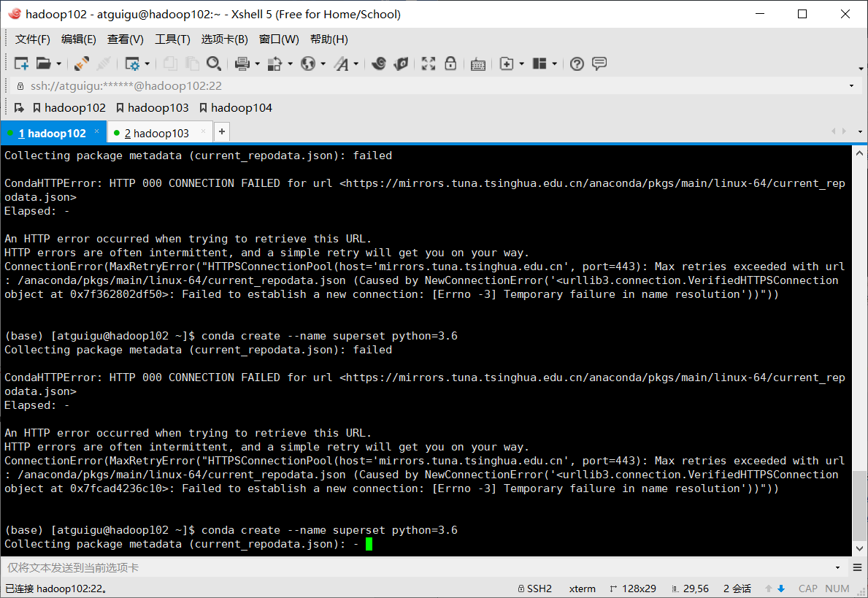This screenshot has width=868, height=598.
Task: Click the layout arrange panes icon
Action: 539,64
